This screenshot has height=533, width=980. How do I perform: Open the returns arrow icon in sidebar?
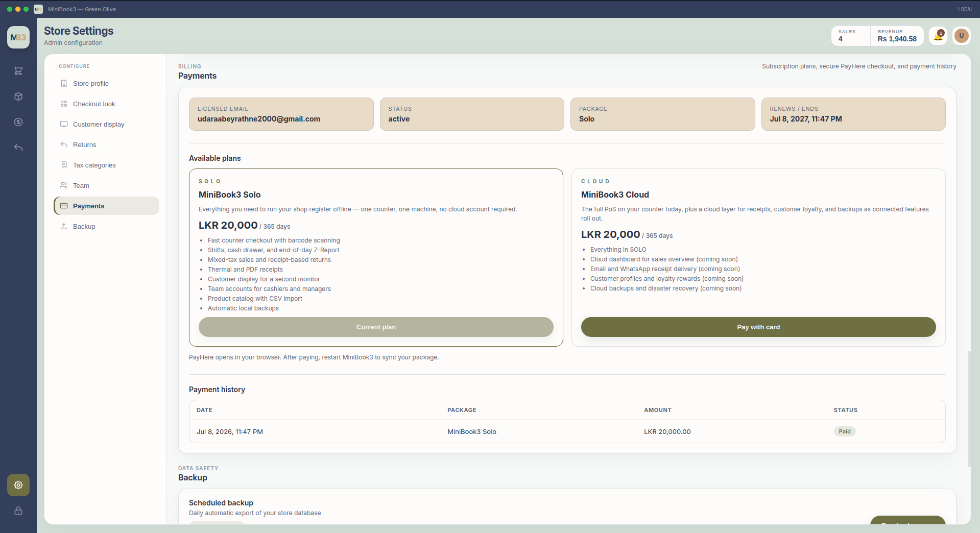[x=18, y=148]
